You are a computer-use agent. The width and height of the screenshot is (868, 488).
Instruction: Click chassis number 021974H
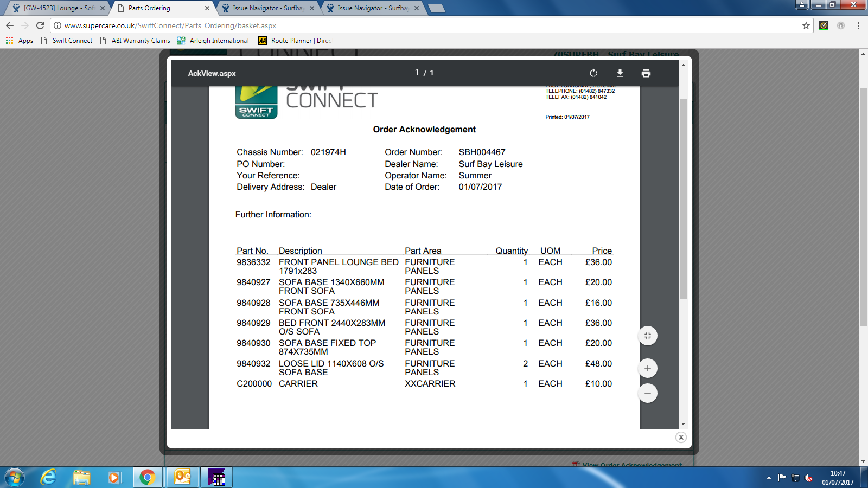(x=328, y=152)
